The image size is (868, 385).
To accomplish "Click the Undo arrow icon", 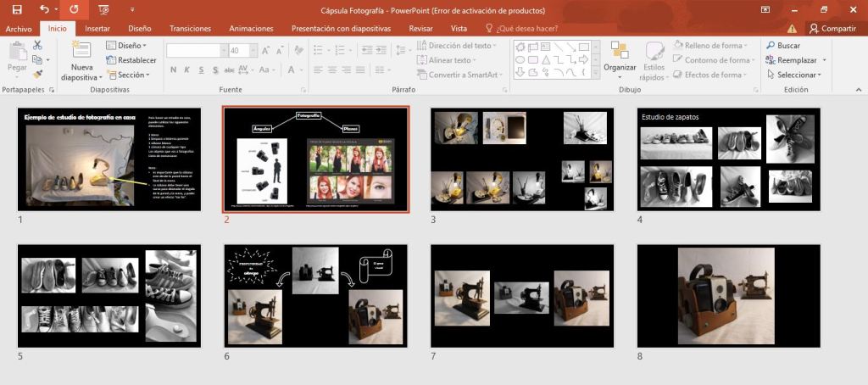I will [44, 9].
